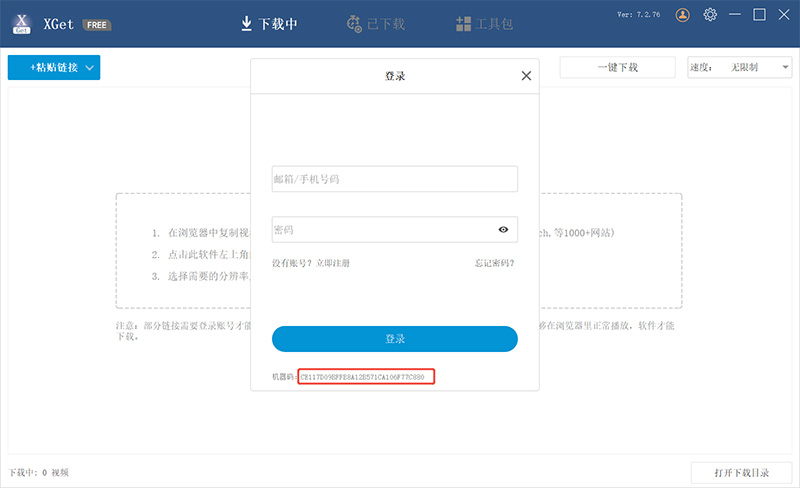The image size is (800, 488).
Task: Click the 立即注册 link
Action: (x=333, y=263)
